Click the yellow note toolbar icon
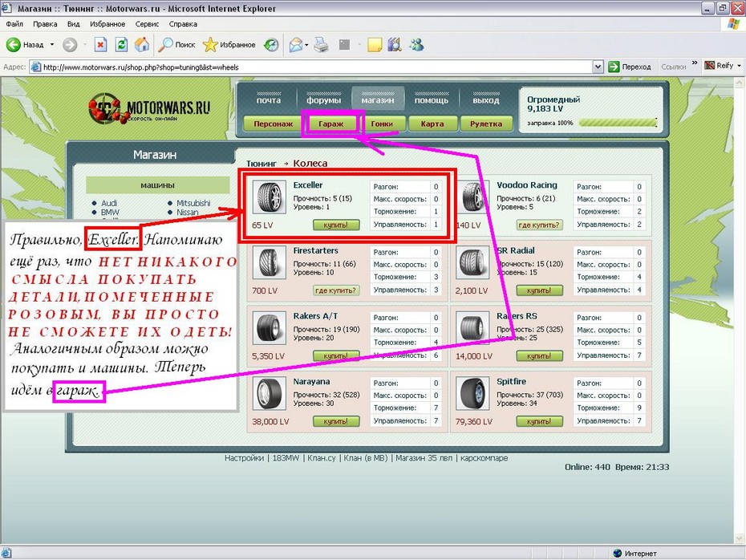746x560 pixels. click(375, 45)
